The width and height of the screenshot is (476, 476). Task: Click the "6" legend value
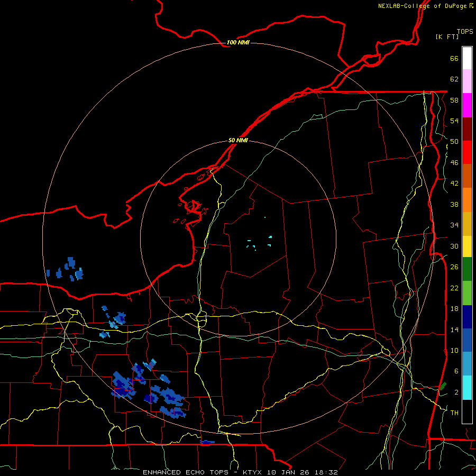456,371
